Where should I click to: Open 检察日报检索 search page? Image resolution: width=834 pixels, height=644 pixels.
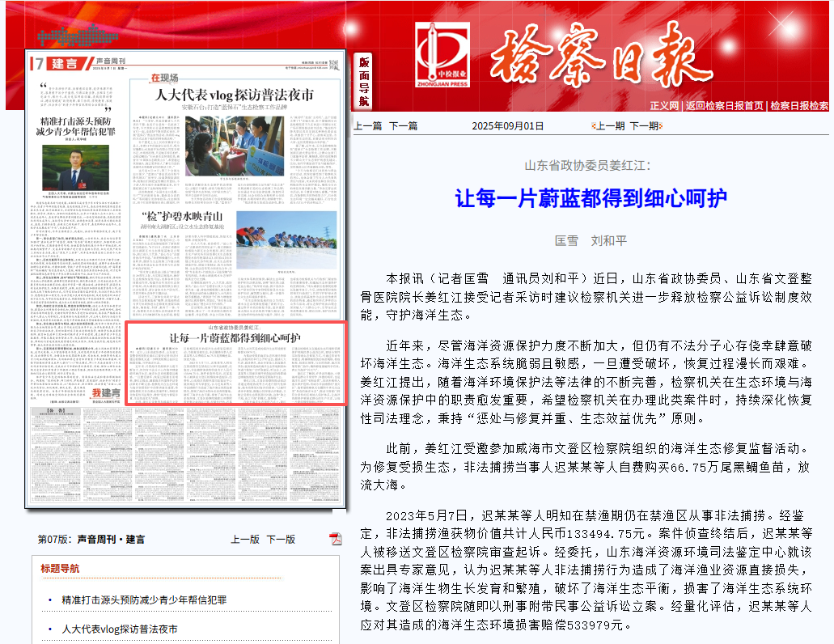coord(798,105)
